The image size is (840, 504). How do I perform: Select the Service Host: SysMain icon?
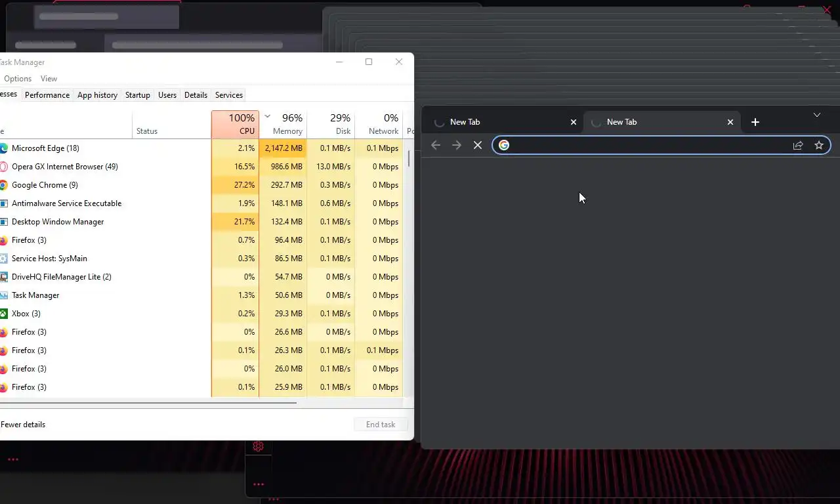(x=3, y=259)
